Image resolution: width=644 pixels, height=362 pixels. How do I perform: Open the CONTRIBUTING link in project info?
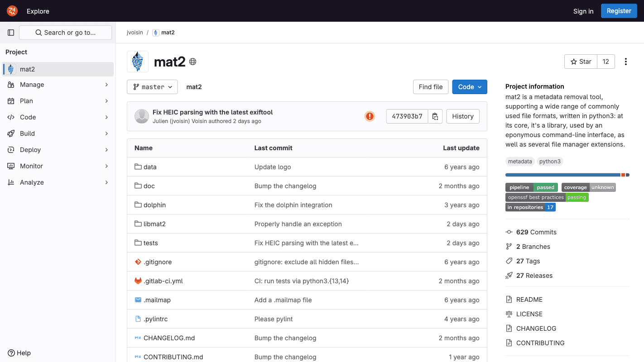point(540,343)
